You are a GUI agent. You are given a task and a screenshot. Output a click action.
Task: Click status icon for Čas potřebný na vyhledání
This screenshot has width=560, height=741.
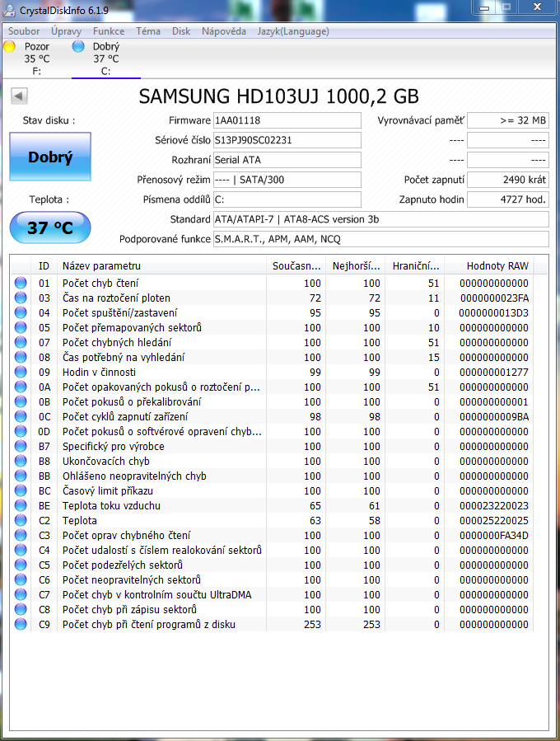21,357
